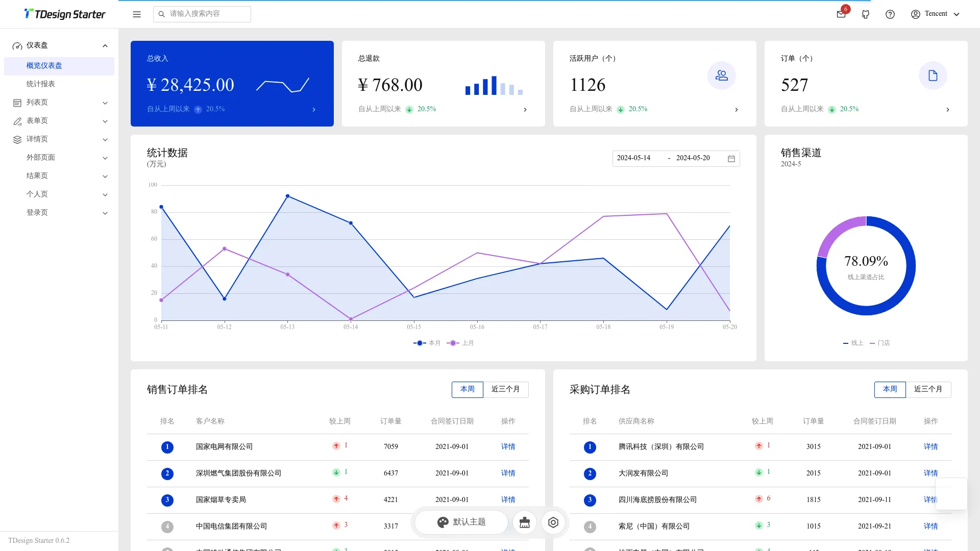This screenshot has width=980, height=551.
Task: Toggle the sidebar hamburger menu icon
Action: [x=137, y=14]
